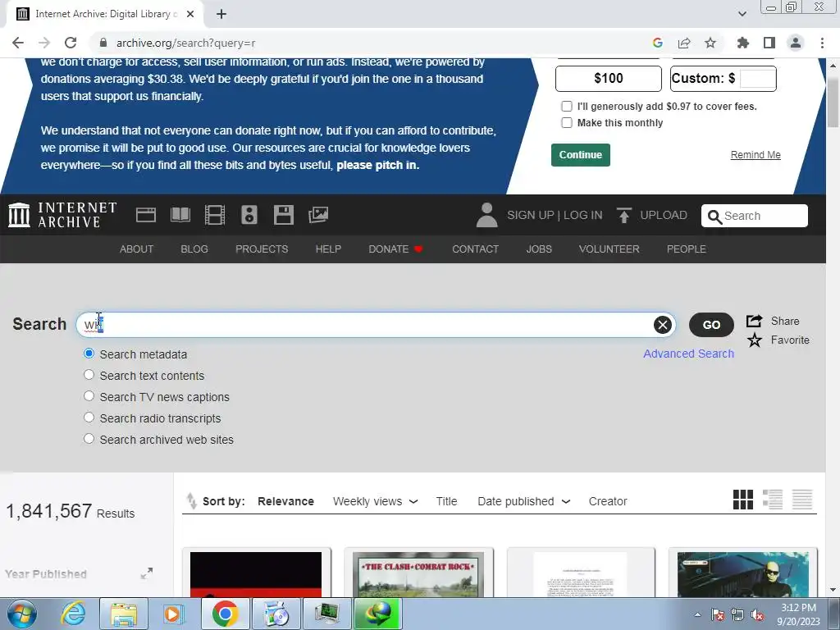Viewport: 840px width, 630px height.
Task: Reload the page
Action: click(71, 43)
